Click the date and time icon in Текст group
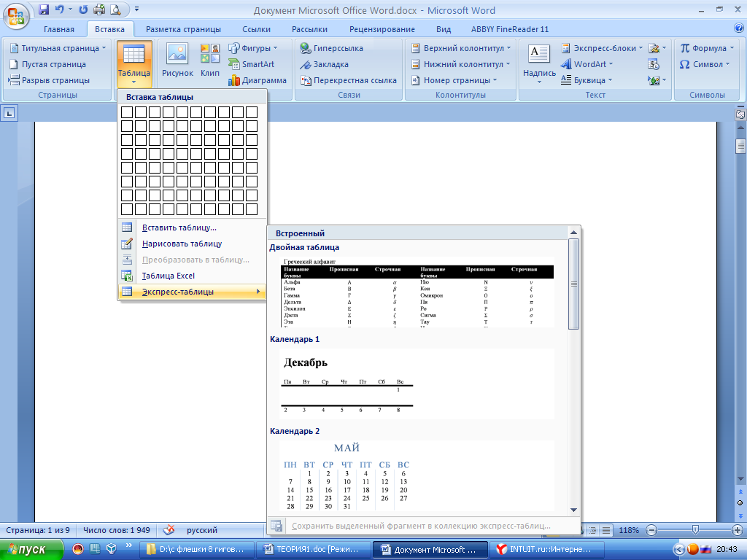747x560 pixels. point(654,64)
